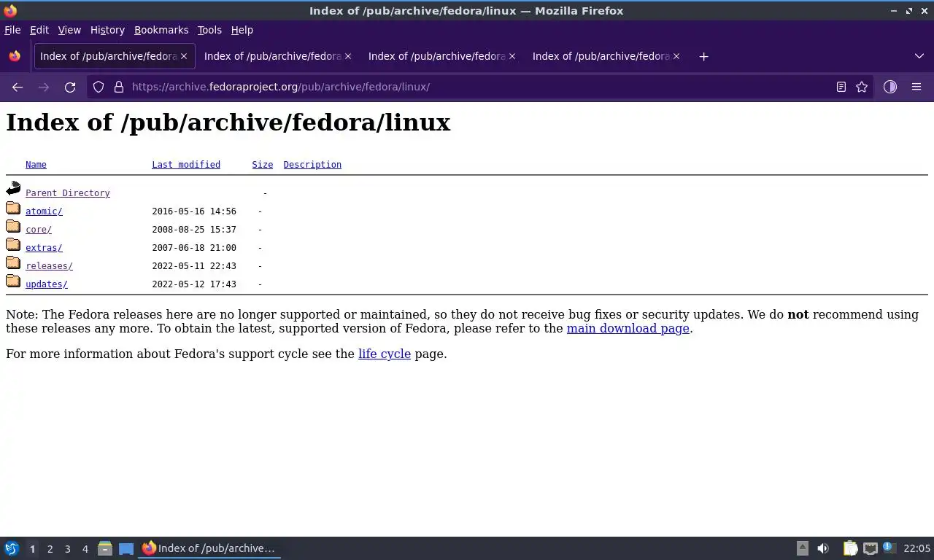Open the Tools menu
934x560 pixels.
209,30
